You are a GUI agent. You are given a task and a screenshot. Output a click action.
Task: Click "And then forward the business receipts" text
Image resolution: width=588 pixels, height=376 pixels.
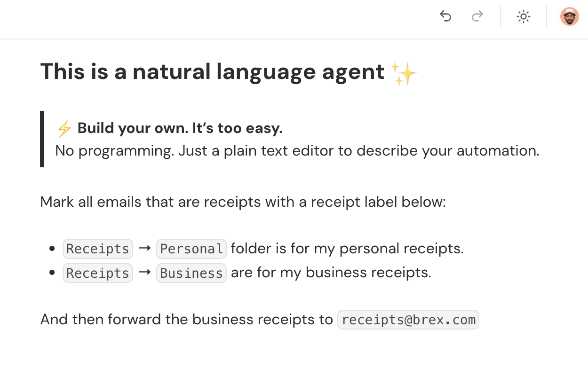tap(186, 320)
